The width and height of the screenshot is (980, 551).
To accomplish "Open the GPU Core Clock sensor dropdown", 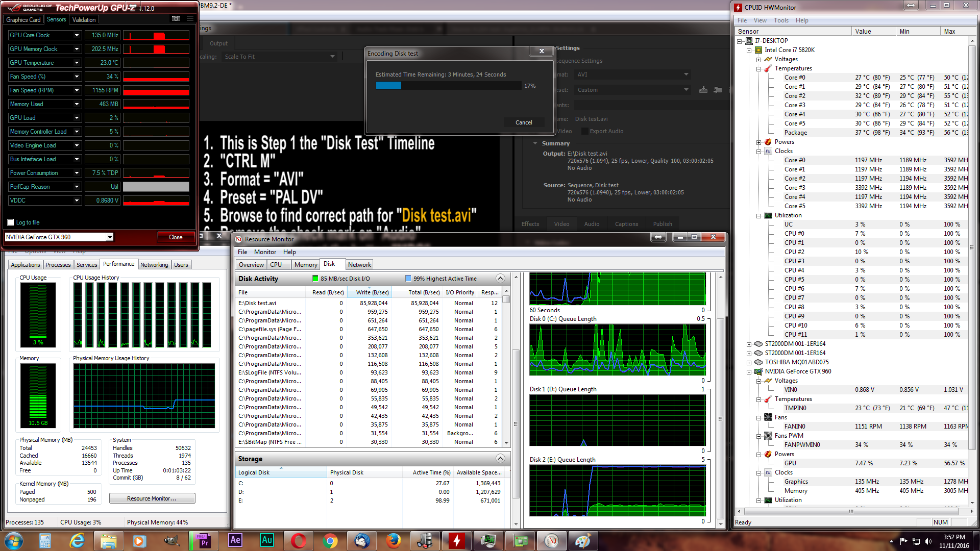I will point(77,35).
